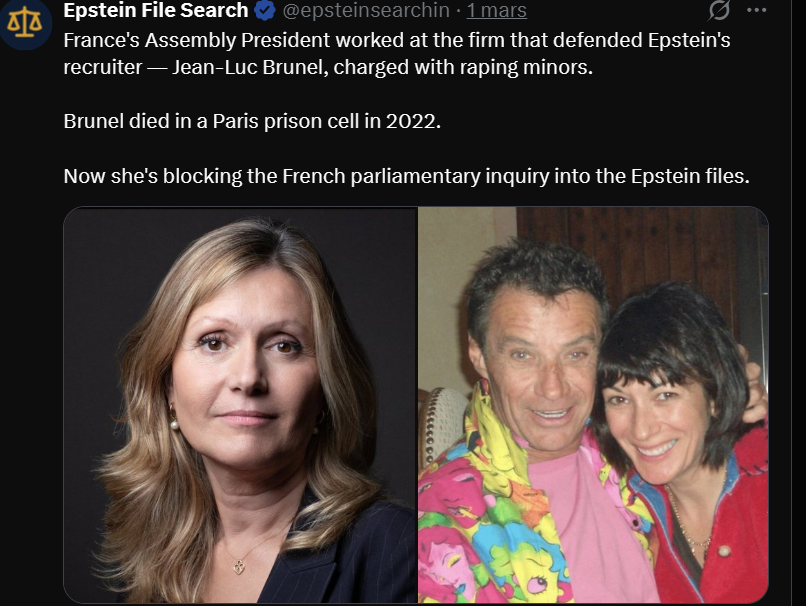Click the phrase 'charged with raping minors.'
The height and width of the screenshot is (606, 806).
tap(463, 67)
